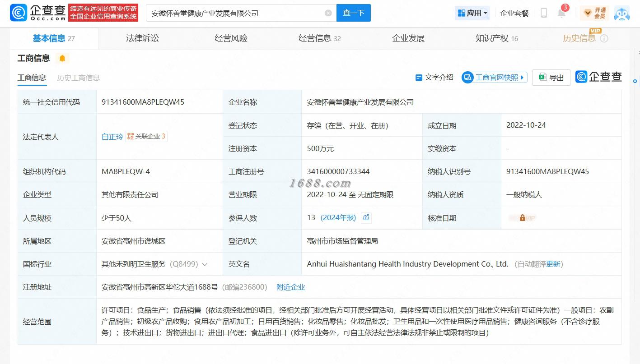Open the 历史信息 VIP tab
640x364 pixels.
click(x=579, y=38)
